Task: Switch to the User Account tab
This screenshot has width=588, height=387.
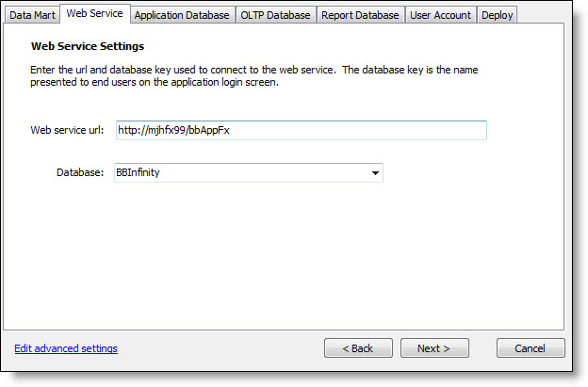Action: tap(442, 15)
